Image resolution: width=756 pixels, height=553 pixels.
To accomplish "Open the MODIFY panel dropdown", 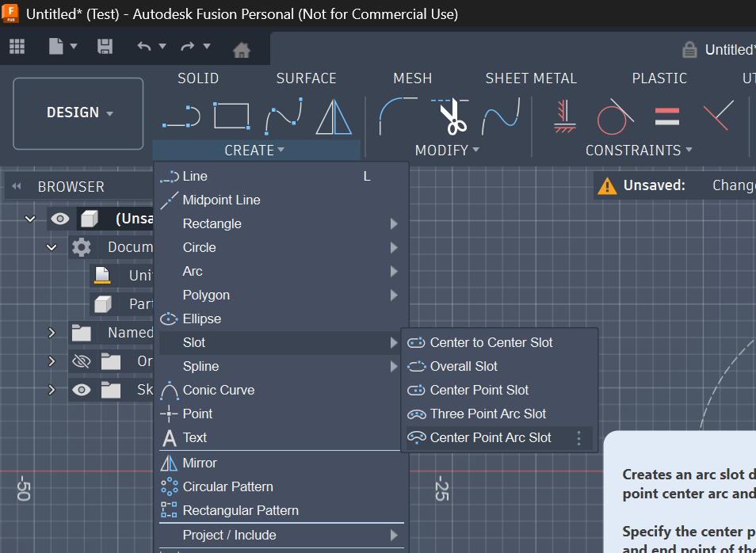I will point(447,151).
